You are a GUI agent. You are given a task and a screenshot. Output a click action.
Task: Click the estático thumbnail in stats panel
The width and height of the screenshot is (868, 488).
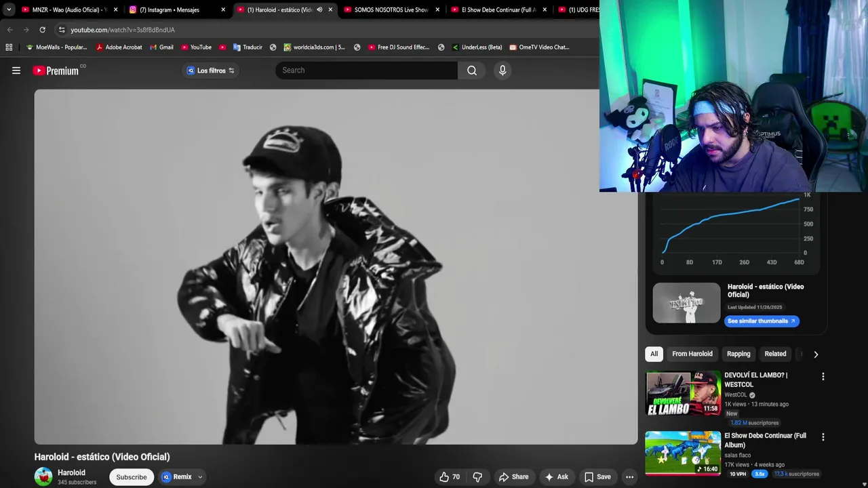tap(686, 303)
